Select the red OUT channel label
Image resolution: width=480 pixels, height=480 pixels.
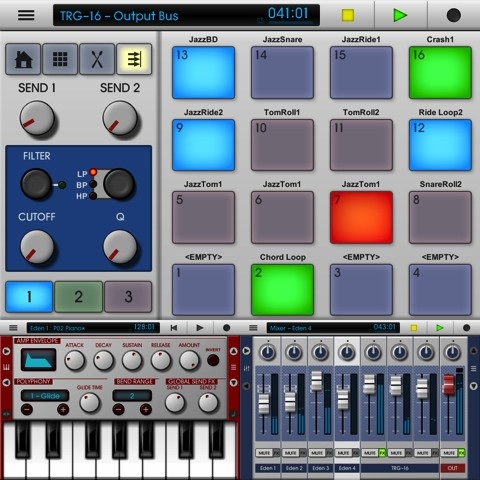[x=453, y=468]
